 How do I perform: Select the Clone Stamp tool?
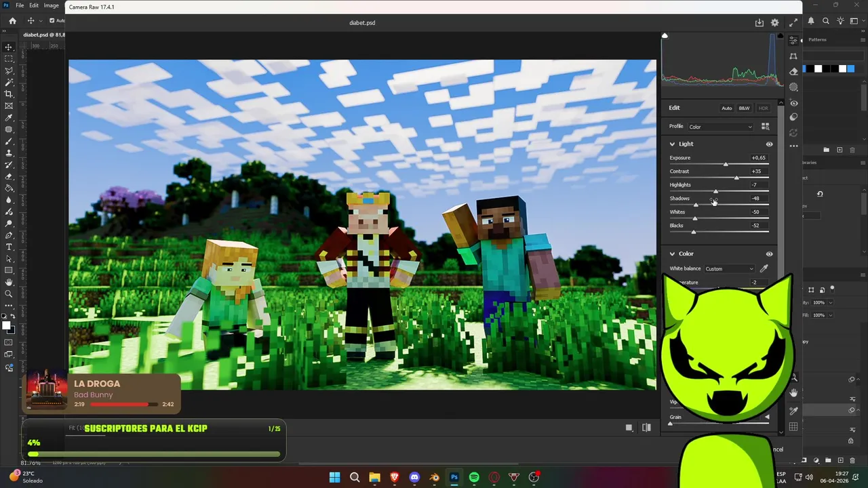9,153
